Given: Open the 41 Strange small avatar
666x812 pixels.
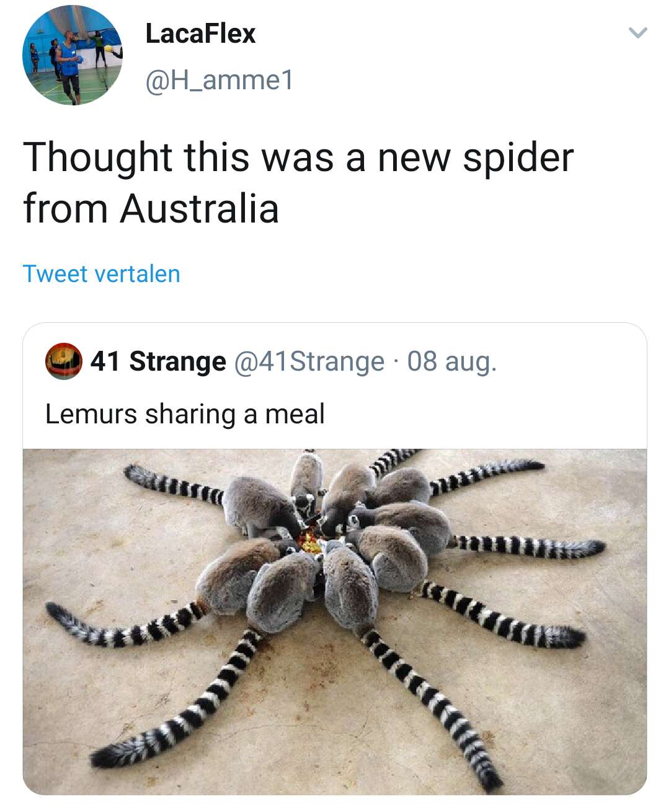Looking at the screenshot, I should [x=63, y=361].
